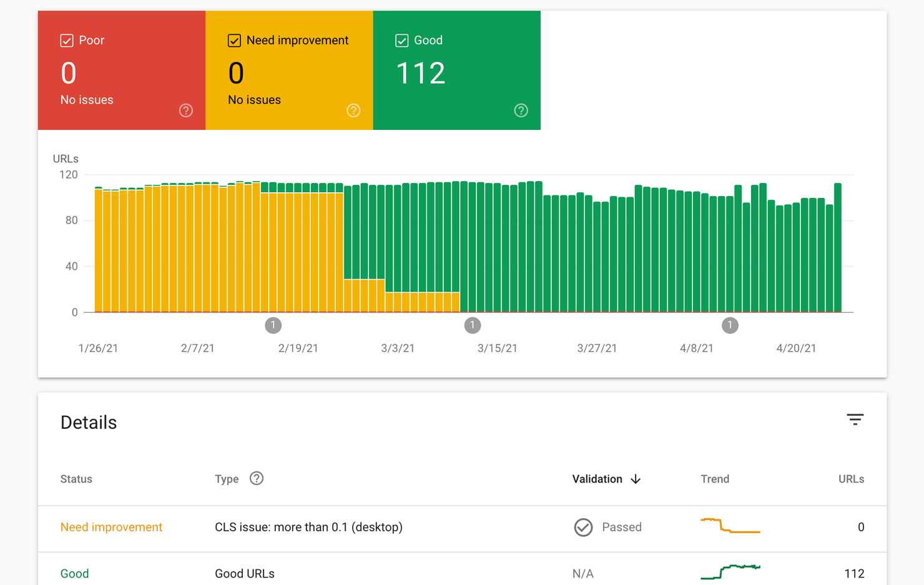The height and width of the screenshot is (585, 924).
Task: Click the Type column help icon
Action: pyautogui.click(x=257, y=479)
